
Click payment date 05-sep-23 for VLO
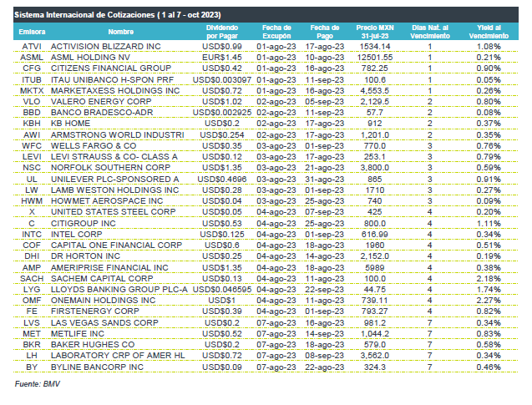[x=325, y=102]
